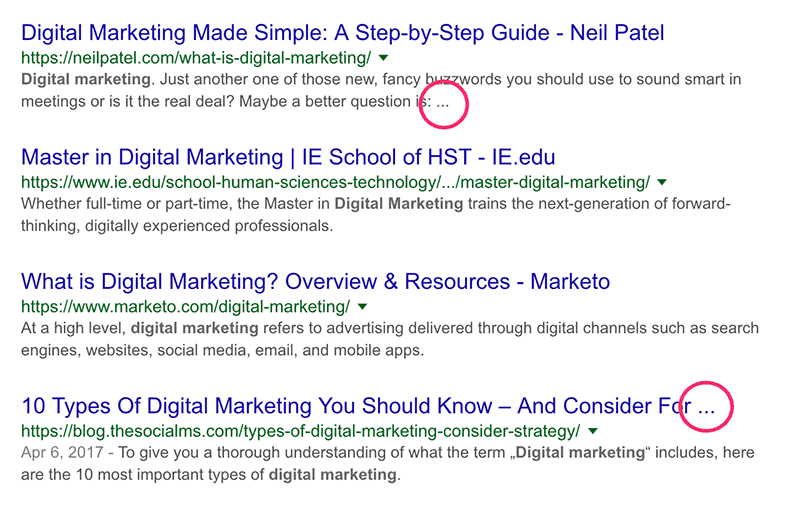
Task: Click snippet line 'engines, websites, social media, email'
Action: [x=222, y=351]
